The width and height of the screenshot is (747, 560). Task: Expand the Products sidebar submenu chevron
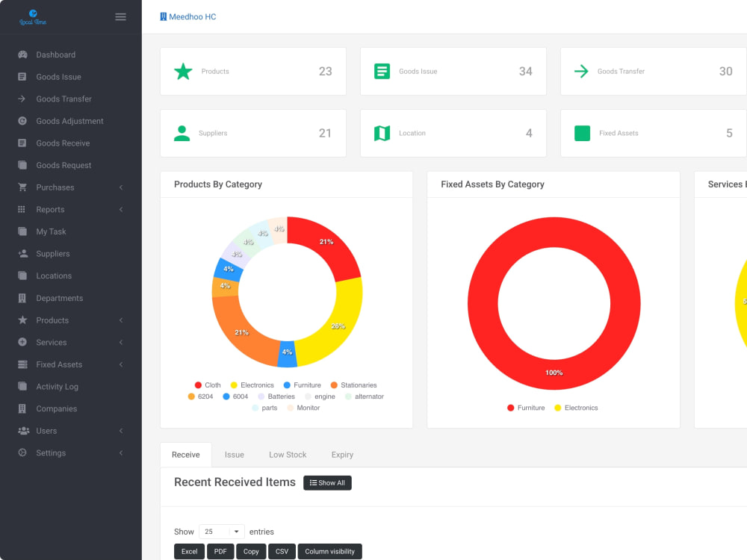click(x=121, y=320)
